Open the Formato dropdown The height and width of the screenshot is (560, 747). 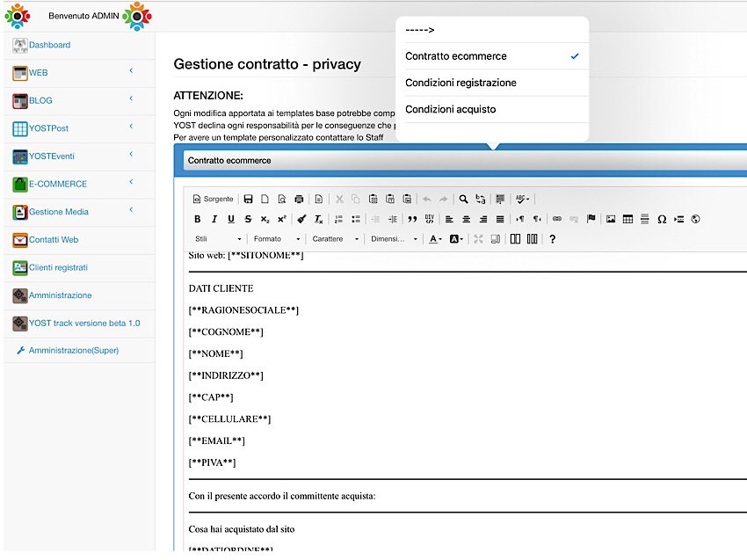tap(276, 238)
